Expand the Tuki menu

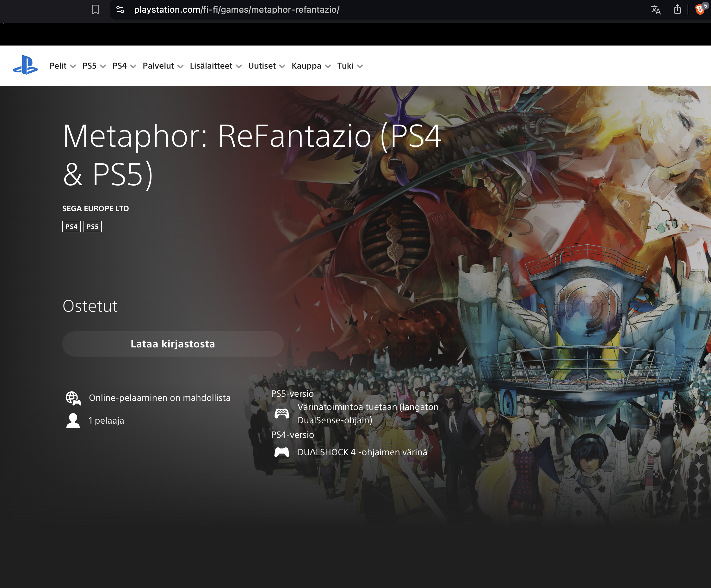pyautogui.click(x=350, y=66)
